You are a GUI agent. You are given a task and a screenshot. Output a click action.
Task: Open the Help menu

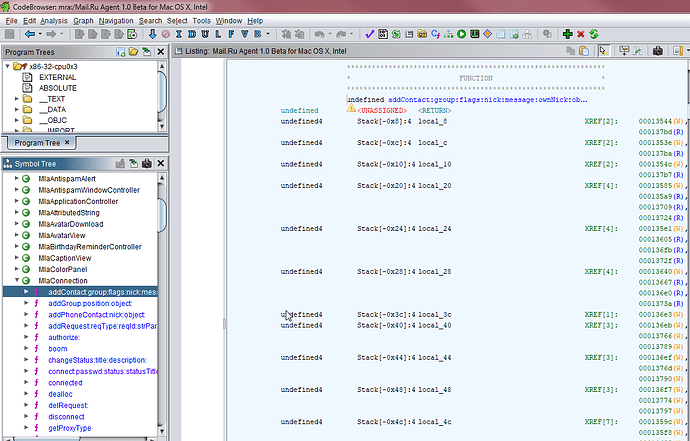click(x=255, y=21)
